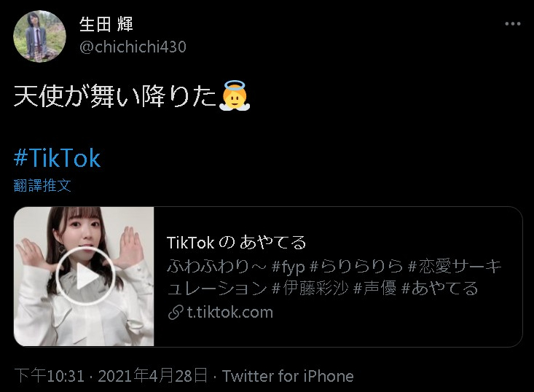Open the three-dot more options menu

point(513,24)
